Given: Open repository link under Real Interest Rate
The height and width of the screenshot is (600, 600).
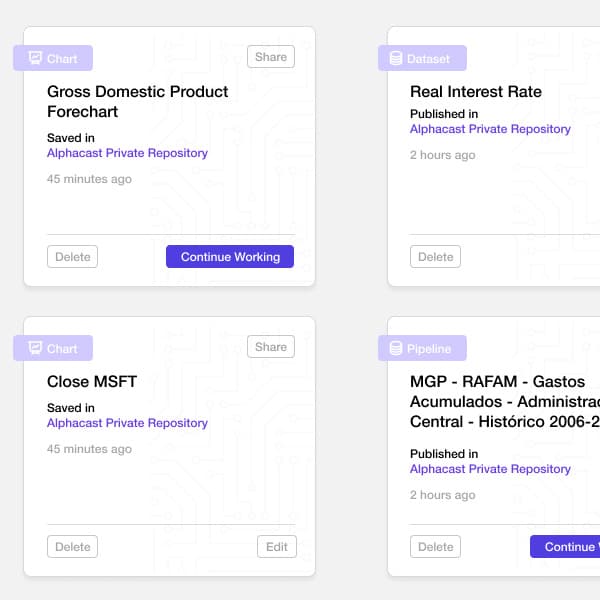Looking at the screenshot, I should point(490,129).
